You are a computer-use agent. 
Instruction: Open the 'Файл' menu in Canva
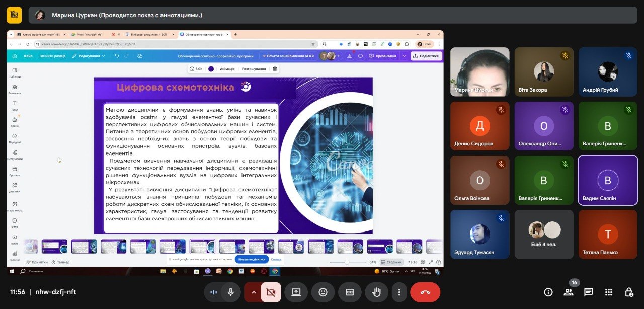click(x=28, y=56)
